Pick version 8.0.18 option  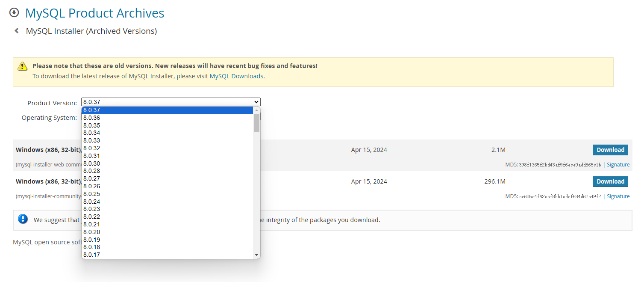(167, 247)
